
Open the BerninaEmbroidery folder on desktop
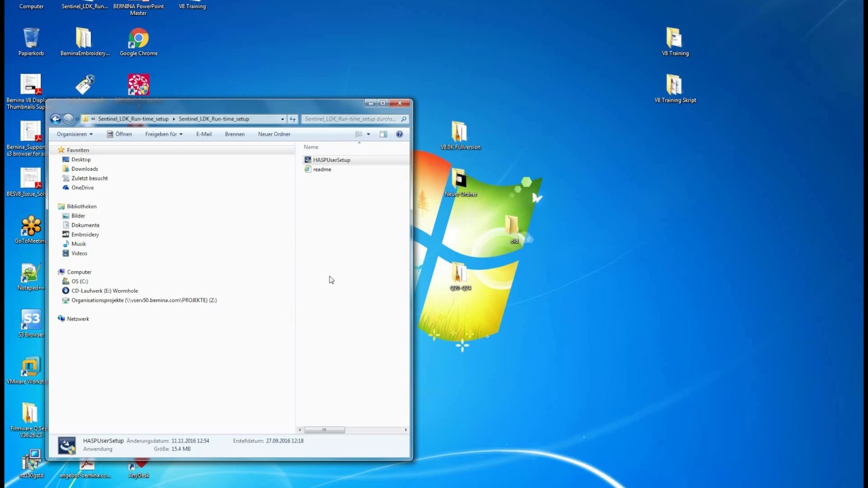click(x=84, y=42)
